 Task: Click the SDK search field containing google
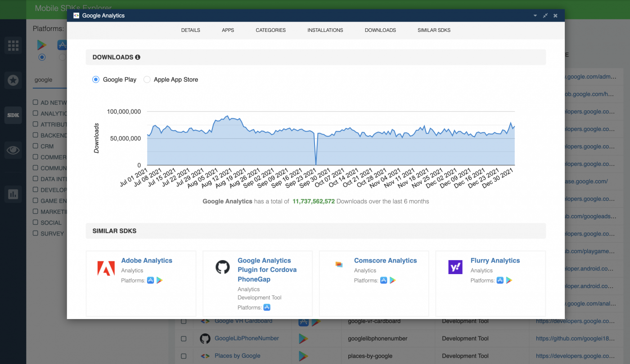click(50, 80)
